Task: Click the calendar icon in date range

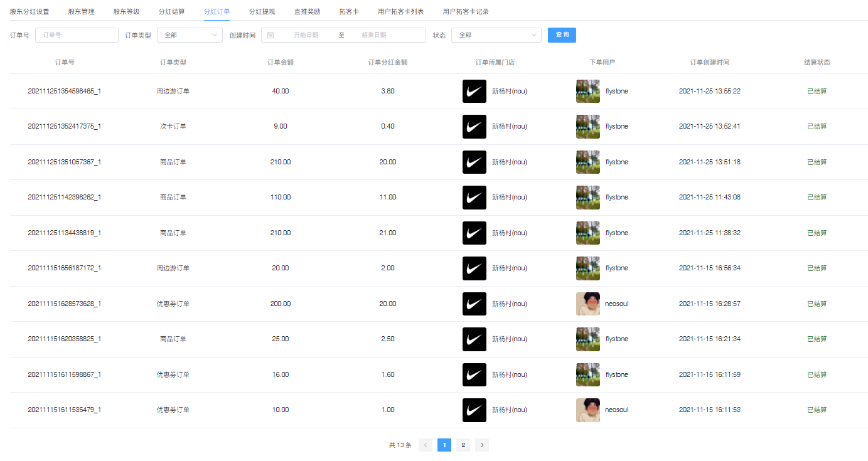Action: click(271, 35)
